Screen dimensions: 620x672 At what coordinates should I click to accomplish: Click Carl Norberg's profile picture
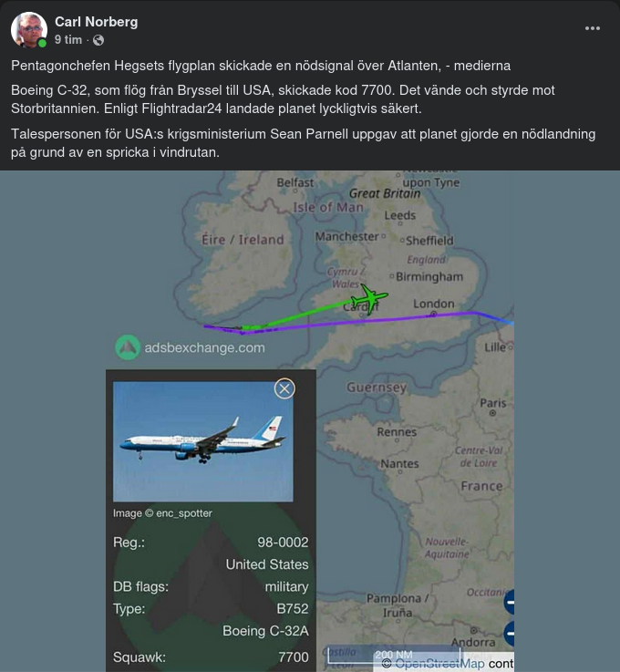click(28, 30)
